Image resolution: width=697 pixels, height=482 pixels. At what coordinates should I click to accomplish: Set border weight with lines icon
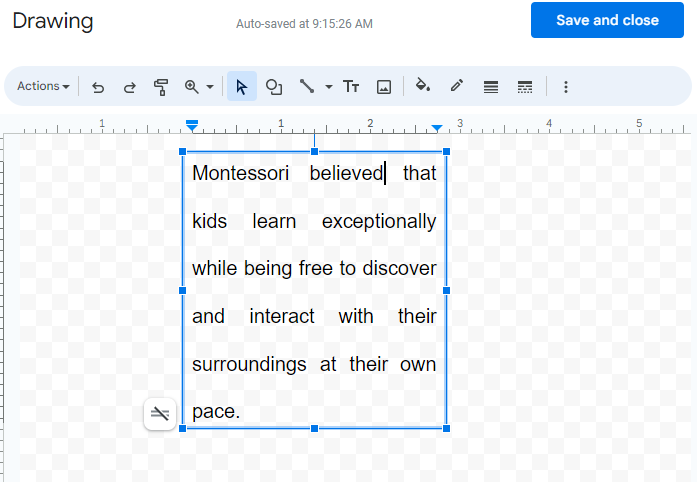pos(491,87)
